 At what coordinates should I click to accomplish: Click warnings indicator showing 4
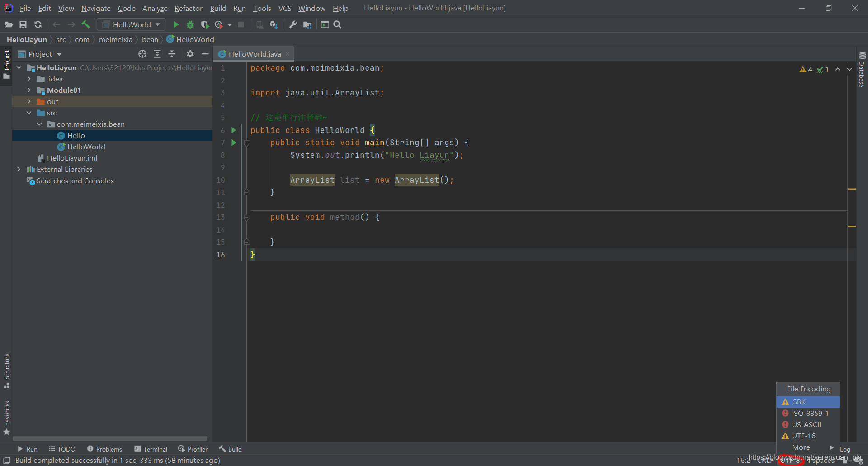click(x=806, y=69)
